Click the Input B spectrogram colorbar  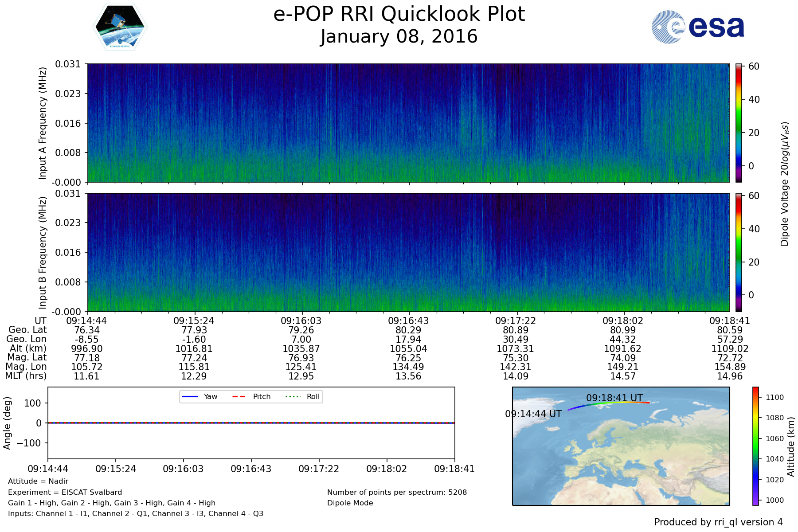[739, 252]
